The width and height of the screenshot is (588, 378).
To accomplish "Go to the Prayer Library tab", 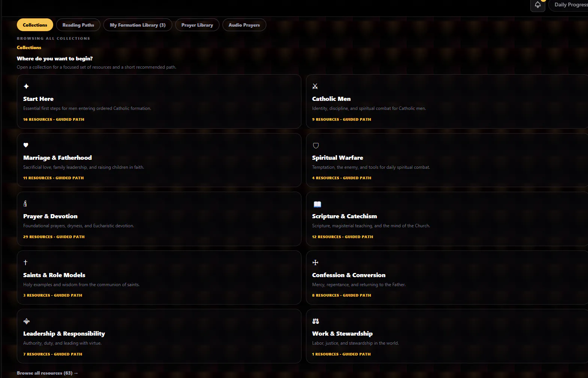I will (197, 25).
